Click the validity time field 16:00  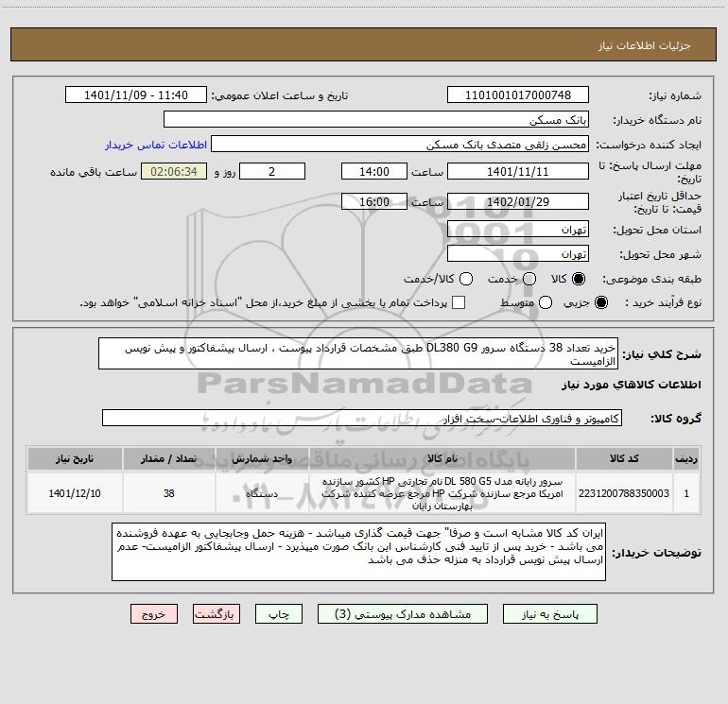[374, 201]
